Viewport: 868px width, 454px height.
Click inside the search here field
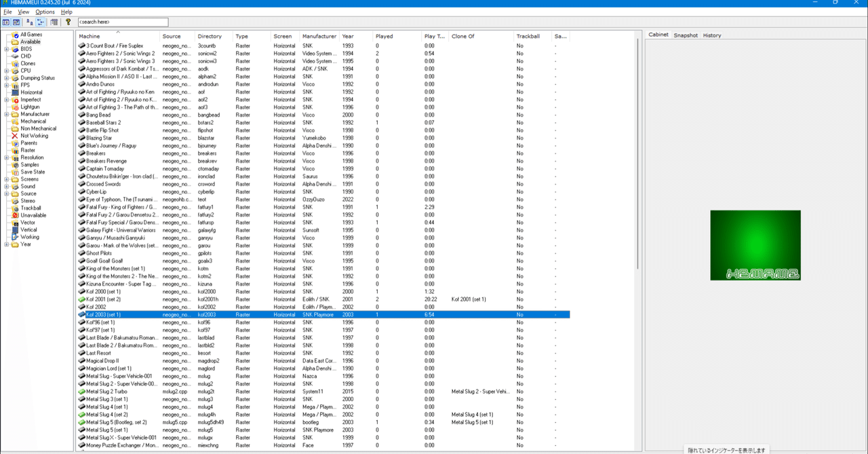[122, 21]
